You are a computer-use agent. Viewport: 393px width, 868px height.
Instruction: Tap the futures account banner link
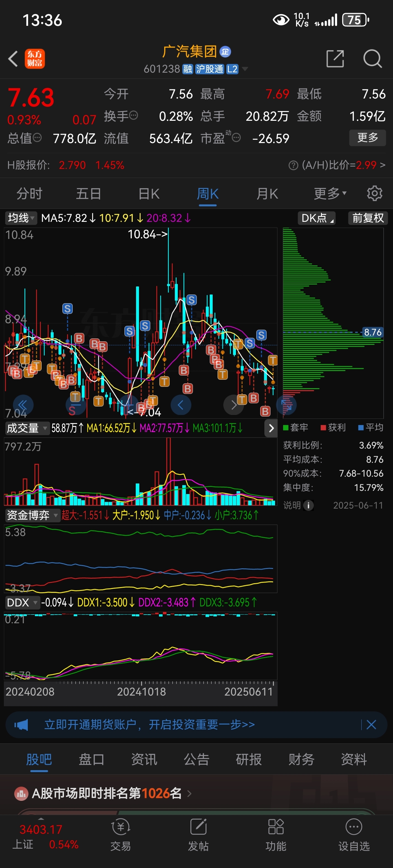149,724
